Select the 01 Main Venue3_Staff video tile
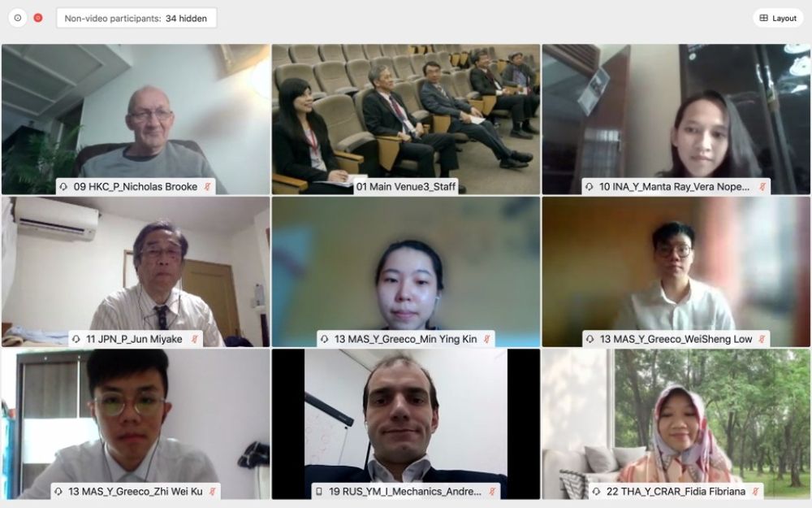This screenshot has width=812, height=508. (x=406, y=119)
